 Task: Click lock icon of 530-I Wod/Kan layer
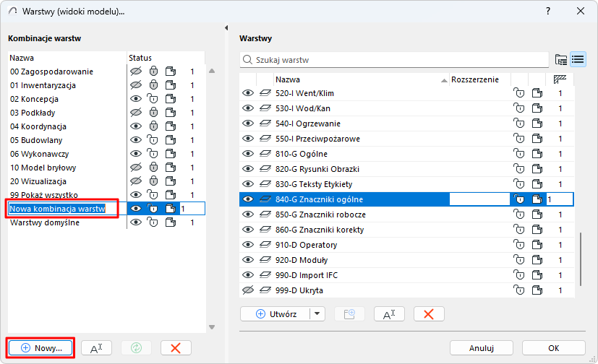point(518,108)
